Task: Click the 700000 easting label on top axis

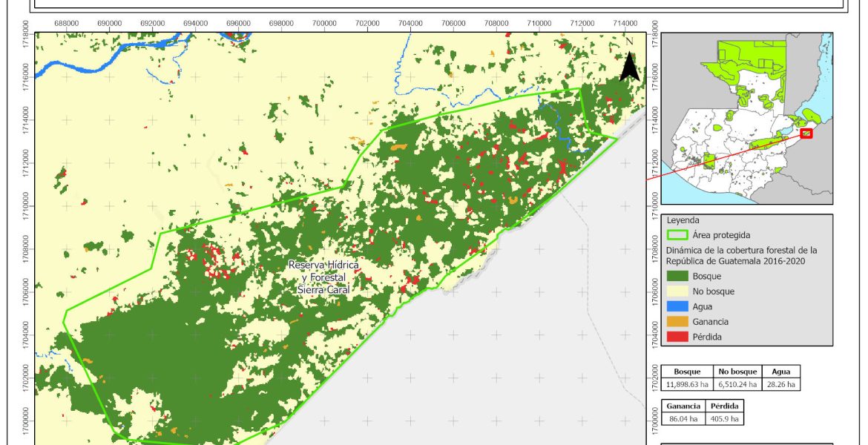Action: tap(324, 24)
